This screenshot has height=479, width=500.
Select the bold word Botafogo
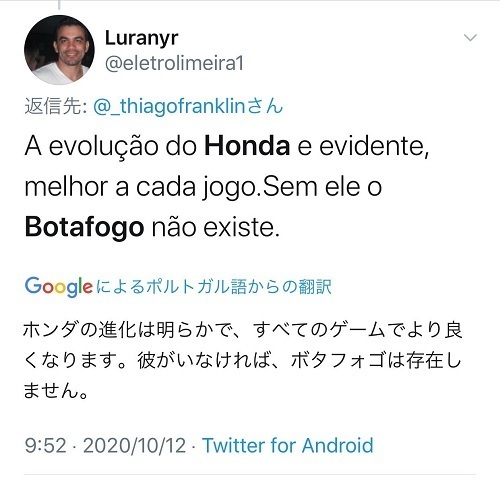pyautogui.click(x=84, y=228)
